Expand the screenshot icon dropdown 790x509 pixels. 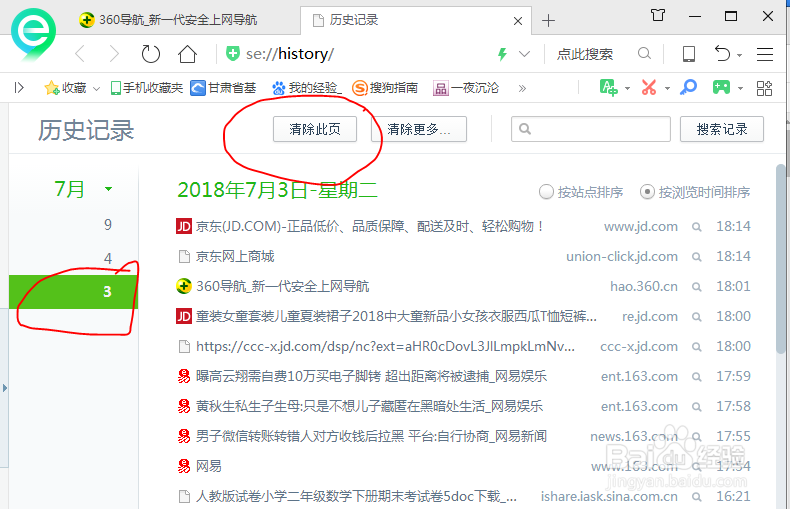pos(667,89)
